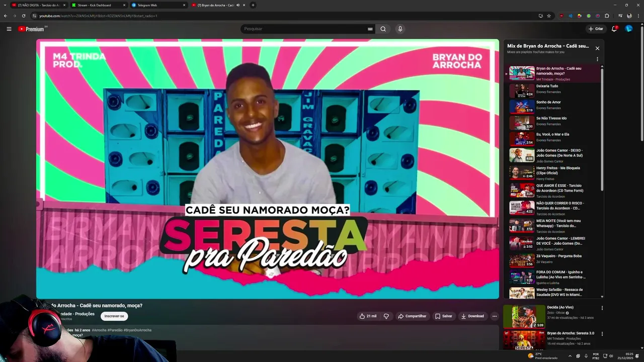Show hidden system tray icons

click(x=570, y=356)
